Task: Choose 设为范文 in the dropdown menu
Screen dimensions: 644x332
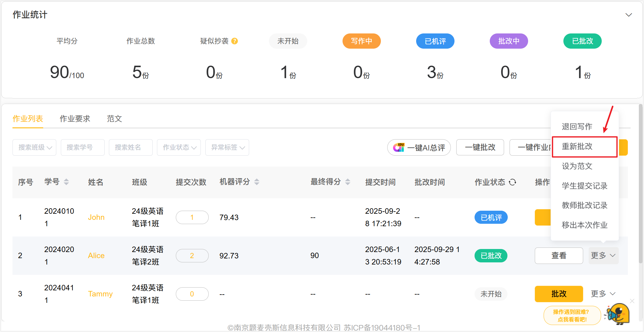Action: coord(577,166)
